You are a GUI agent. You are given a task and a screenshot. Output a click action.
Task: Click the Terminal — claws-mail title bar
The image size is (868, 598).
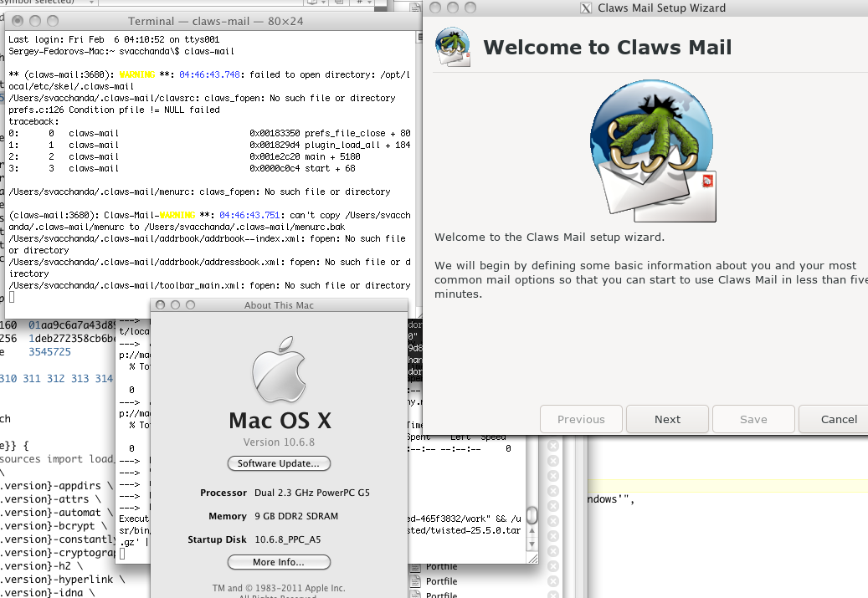[215, 21]
